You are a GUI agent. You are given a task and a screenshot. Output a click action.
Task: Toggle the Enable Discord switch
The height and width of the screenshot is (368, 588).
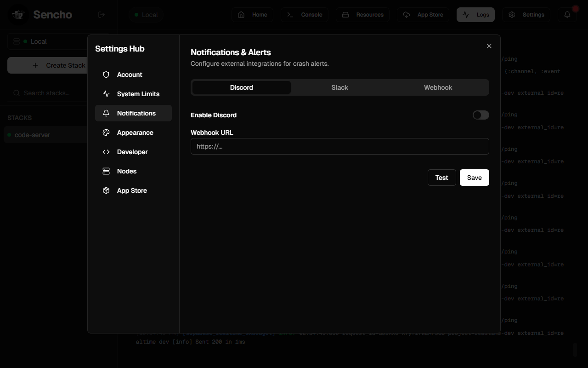tap(481, 115)
